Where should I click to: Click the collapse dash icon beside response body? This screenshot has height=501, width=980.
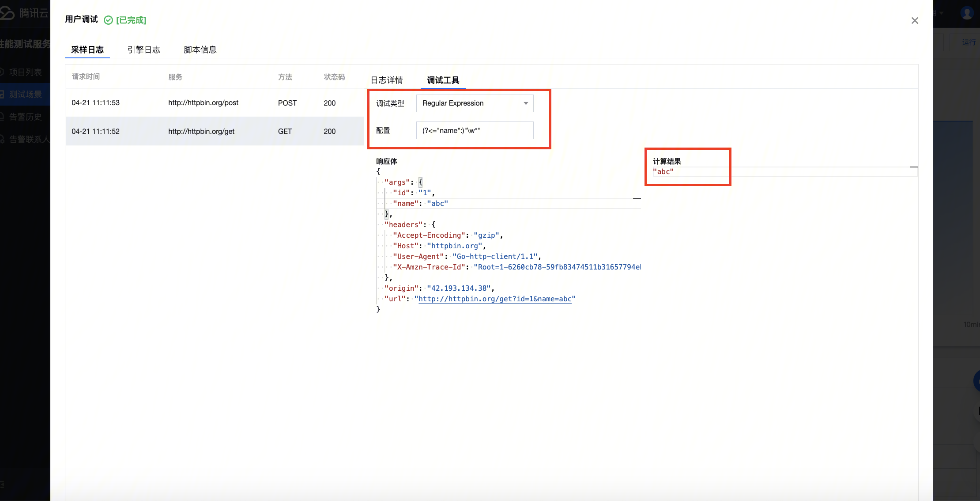[637, 198]
